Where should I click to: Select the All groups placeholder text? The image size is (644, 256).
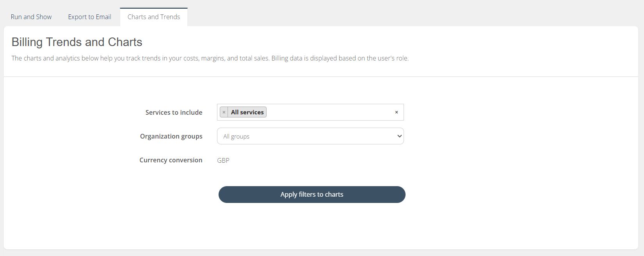(x=236, y=137)
